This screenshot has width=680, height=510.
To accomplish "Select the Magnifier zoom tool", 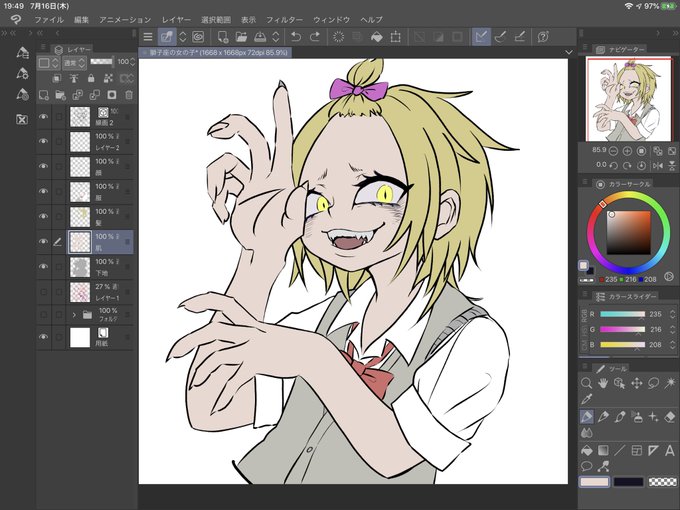I will pos(586,383).
